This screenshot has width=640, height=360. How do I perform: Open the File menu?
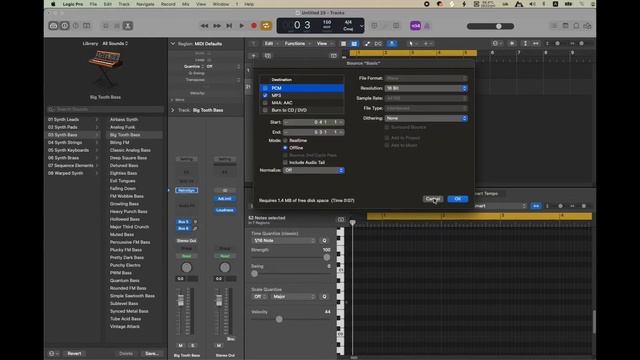click(x=93, y=4)
